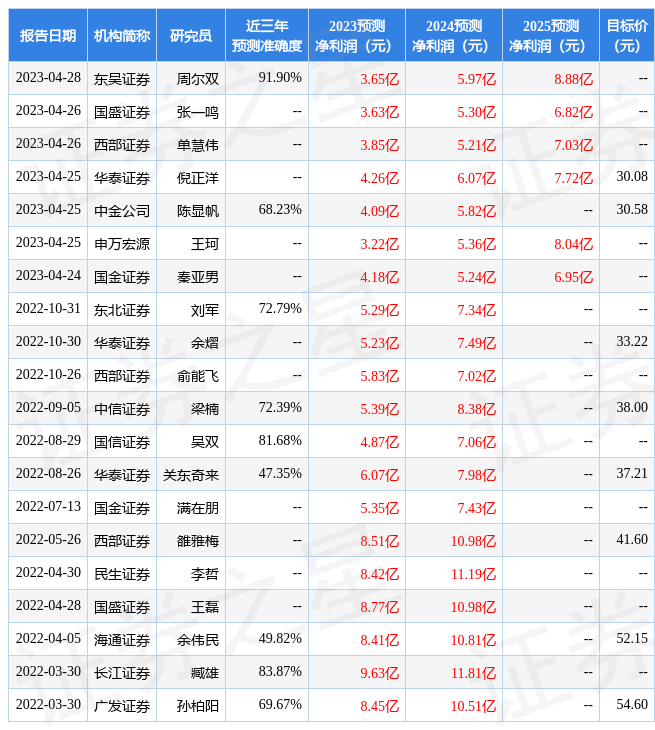Click the 6.82亿 forecast value
Image resolution: width=655 pixels, height=730 pixels.
(x=574, y=112)
